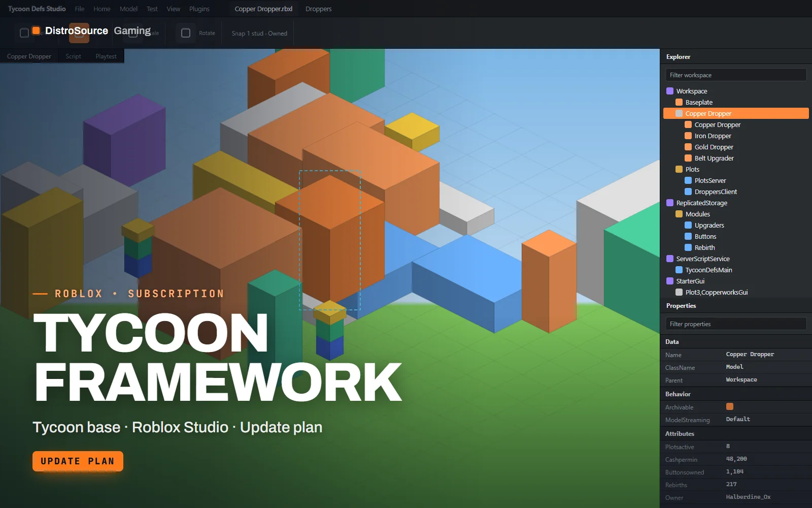Click the Belt Upgrader part icon
This screenshot has width=812, height=508.
click(x=688, y=158)
